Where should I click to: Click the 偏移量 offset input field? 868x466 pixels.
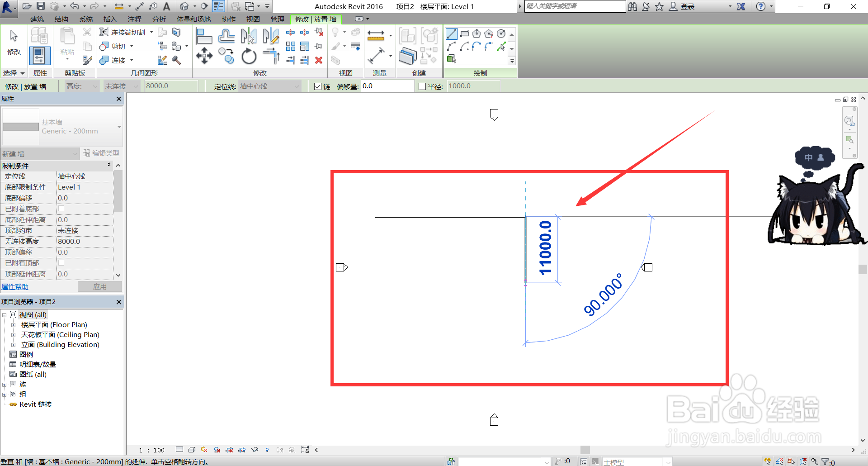point(387,86)
